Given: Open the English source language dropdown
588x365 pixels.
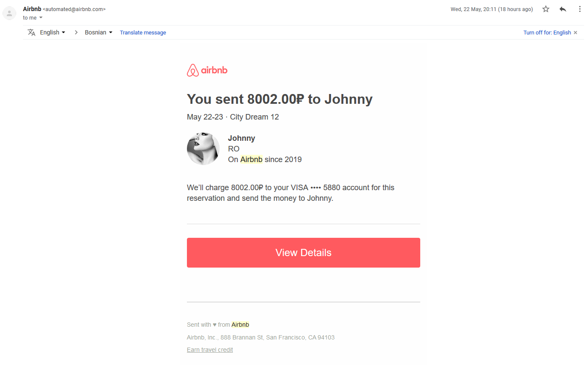Looking at the screenshot, I should tap(52, 32).
